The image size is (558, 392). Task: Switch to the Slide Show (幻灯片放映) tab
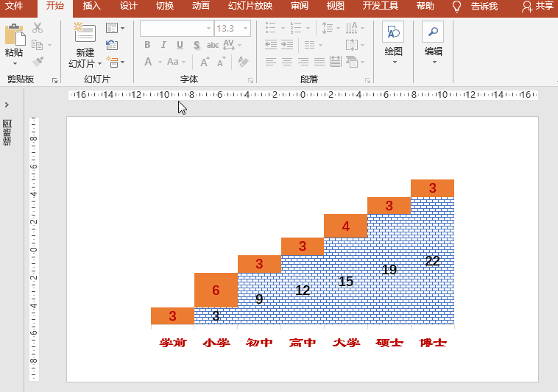pyautogui.click(x=250, y=6)
